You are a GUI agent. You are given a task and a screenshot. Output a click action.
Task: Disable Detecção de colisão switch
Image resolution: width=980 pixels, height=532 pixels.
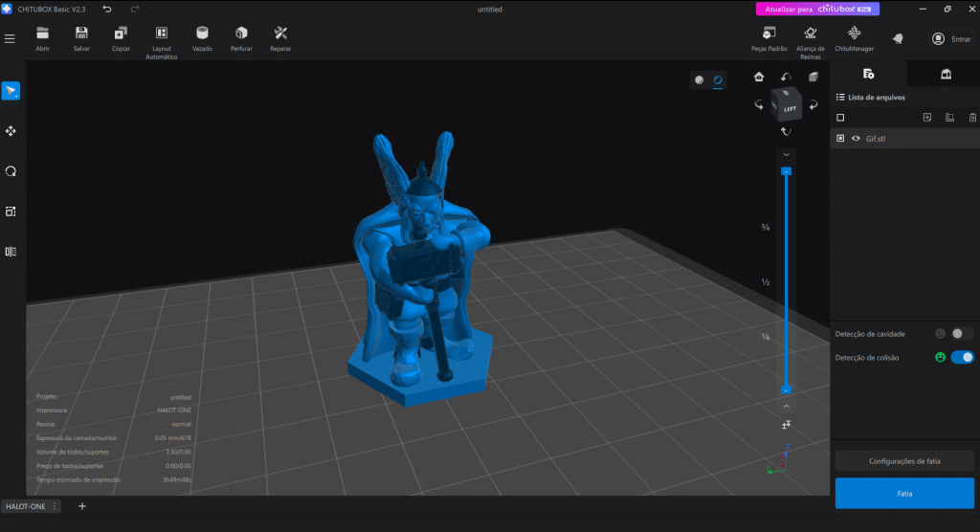pos(962,358)
